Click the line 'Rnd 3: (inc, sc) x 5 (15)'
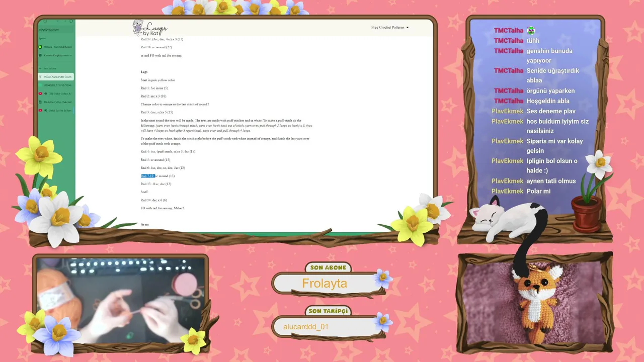644x362 pixels. click(x=157, y=112)
